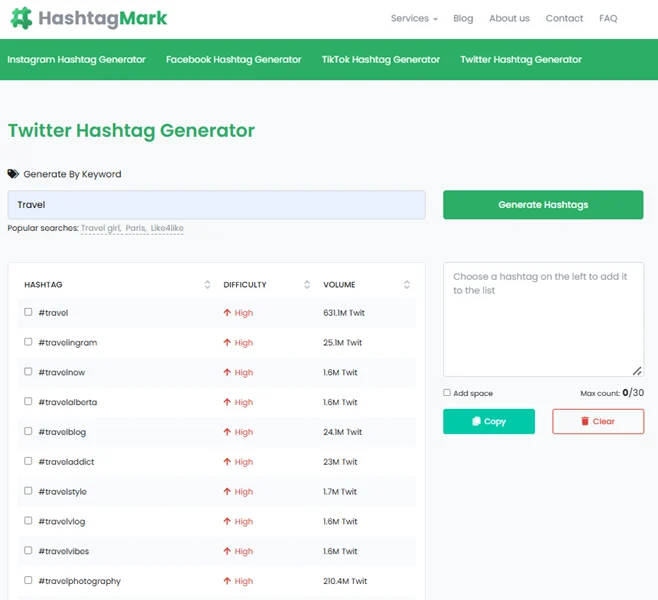658x600 pixels.
Task: Switch to Facebook Hashtag Generator
Action: coord(234,60)
